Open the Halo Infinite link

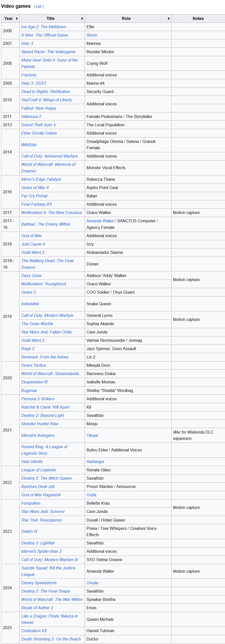(x=32, y=462)
